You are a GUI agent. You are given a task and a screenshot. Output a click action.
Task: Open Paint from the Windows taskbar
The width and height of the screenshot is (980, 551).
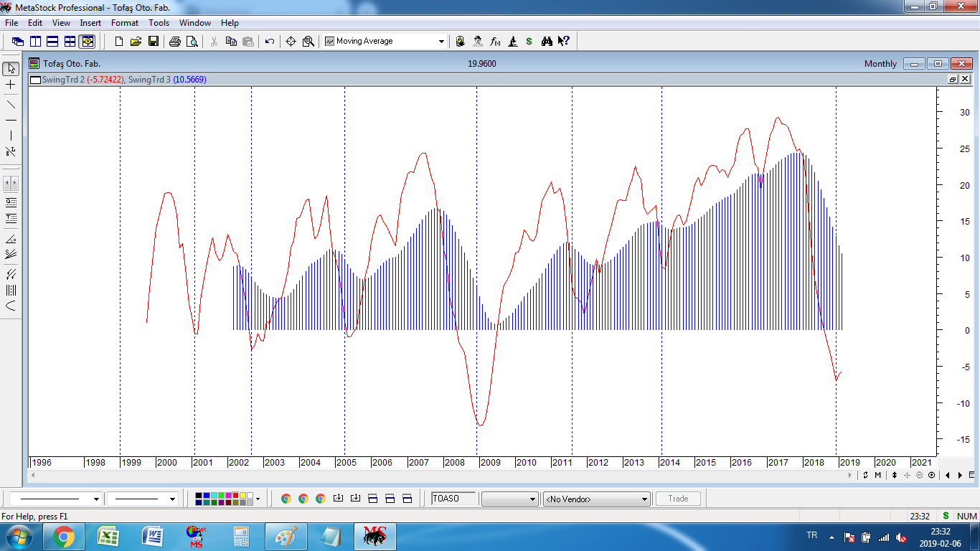coord(286,537)
